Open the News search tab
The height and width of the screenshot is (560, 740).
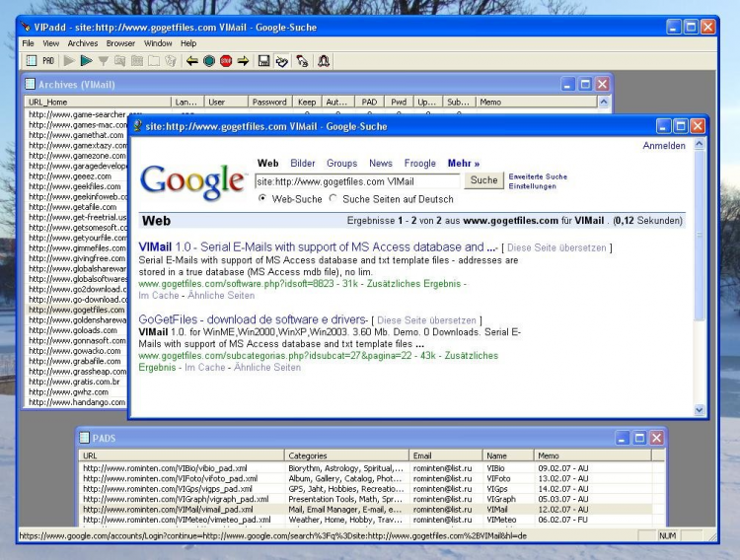coord(381,164)
